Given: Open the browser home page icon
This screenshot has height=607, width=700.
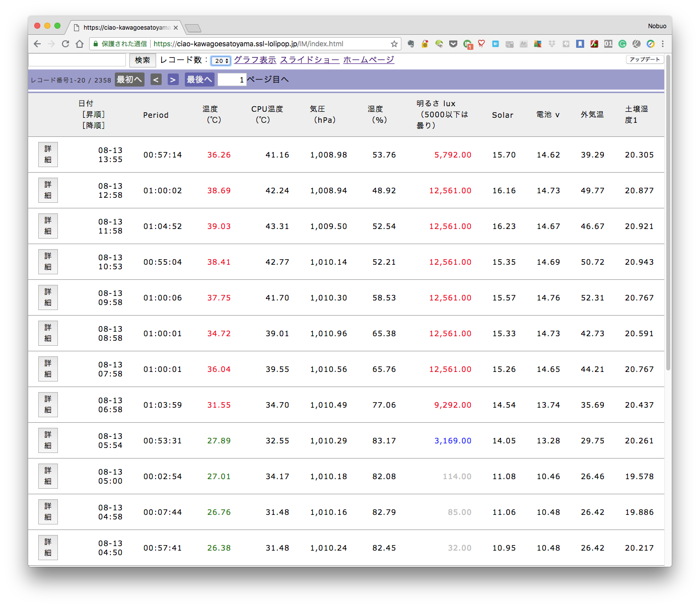Looking at the screenshot, I should (80, 44).
